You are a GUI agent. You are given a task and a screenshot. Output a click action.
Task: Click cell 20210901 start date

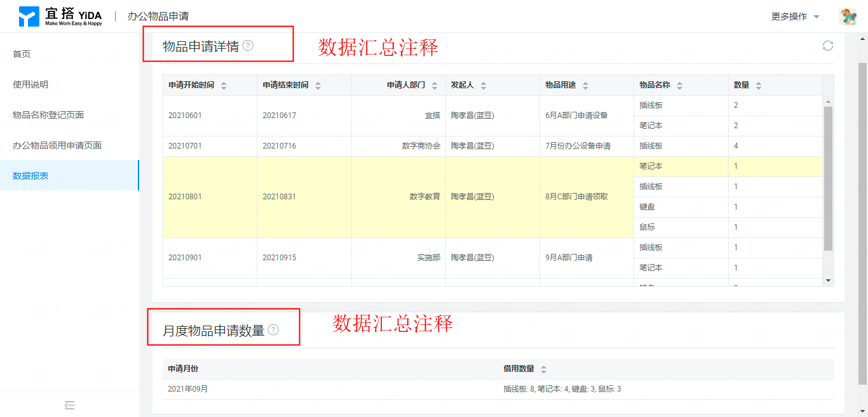coord(210,258)
